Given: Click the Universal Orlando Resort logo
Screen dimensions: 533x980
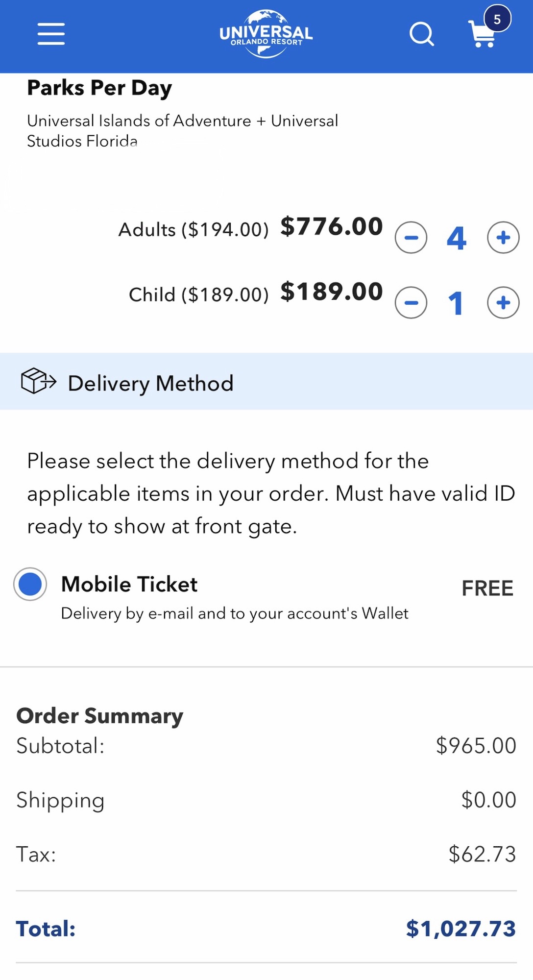Looking at the screenshot, I should point(266,34).
